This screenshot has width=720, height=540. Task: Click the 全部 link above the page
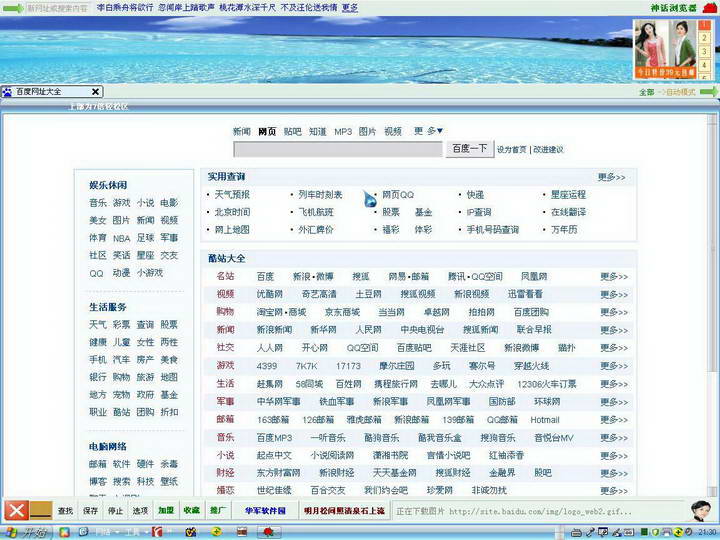(x=647, y=92)
